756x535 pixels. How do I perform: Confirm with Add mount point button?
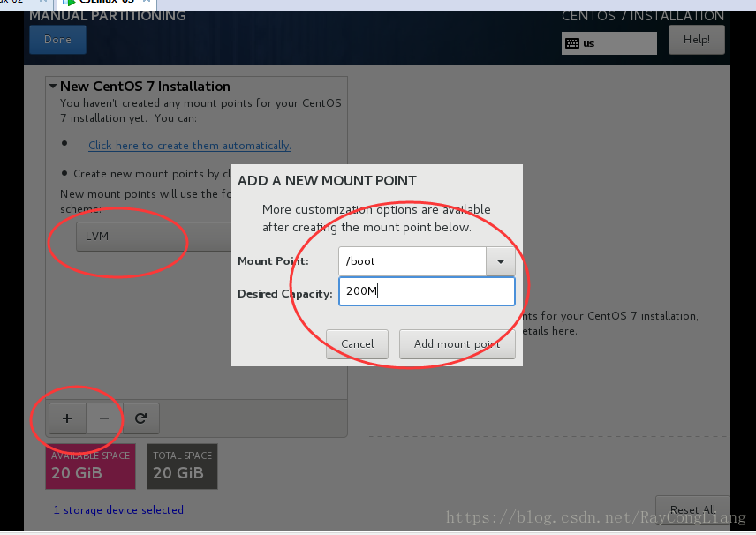[457, 344]
